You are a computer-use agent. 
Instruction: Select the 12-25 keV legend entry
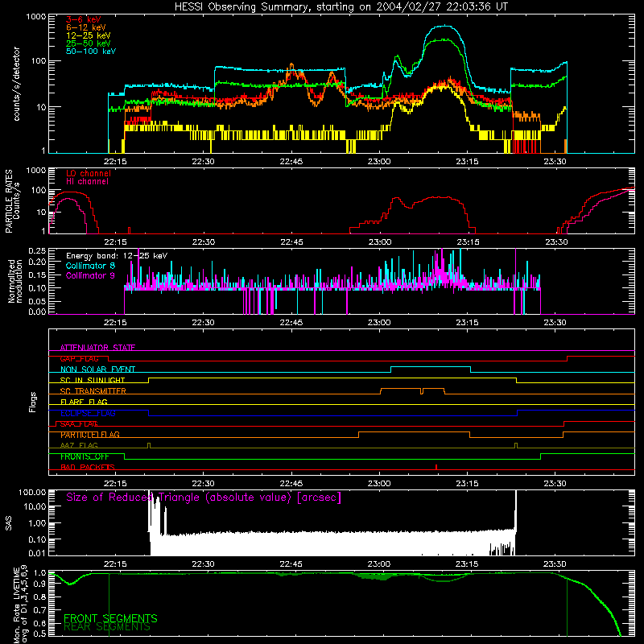88,35
